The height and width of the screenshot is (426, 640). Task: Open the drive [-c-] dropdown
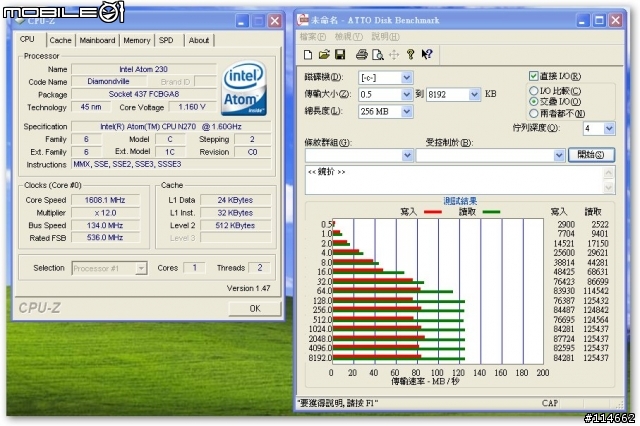pos(407,78)
